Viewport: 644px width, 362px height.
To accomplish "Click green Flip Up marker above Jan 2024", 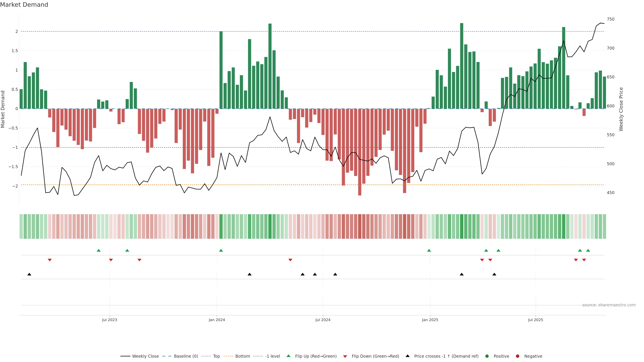I will pos(221,250).
